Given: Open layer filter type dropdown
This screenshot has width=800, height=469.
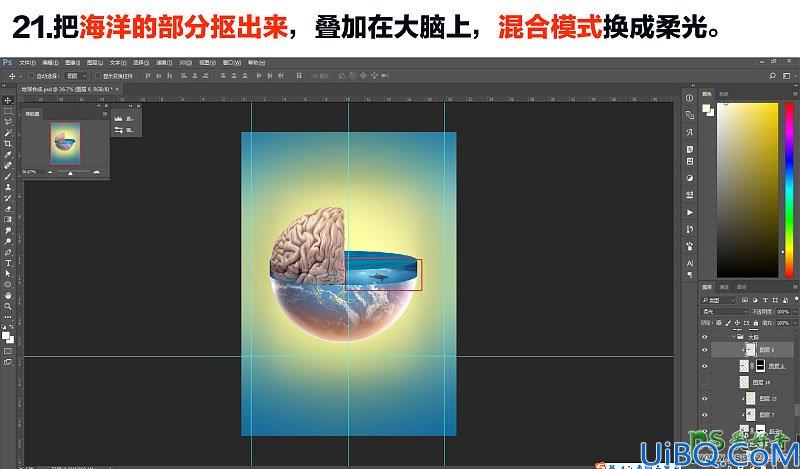Looking at the screenshot, I should tap(718, 300).
